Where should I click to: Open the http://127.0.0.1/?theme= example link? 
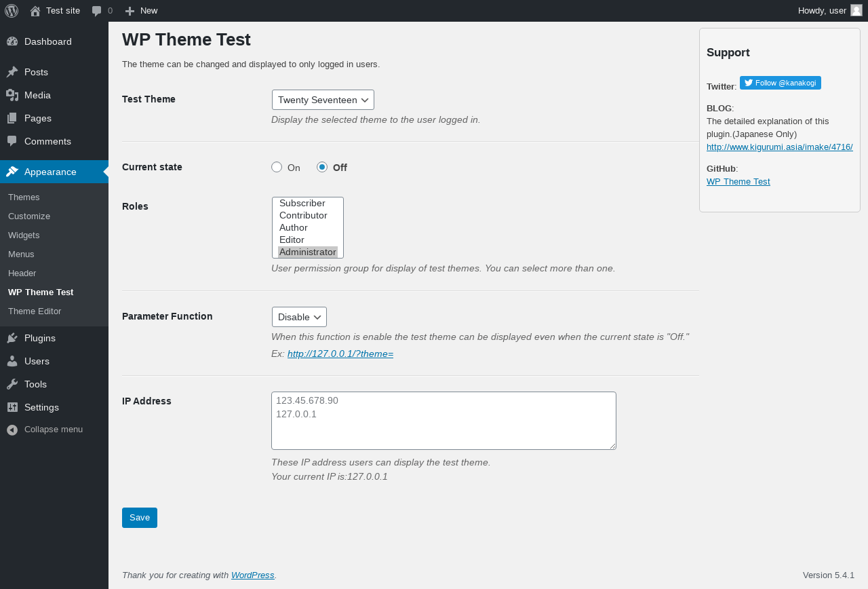click(340, 354)
